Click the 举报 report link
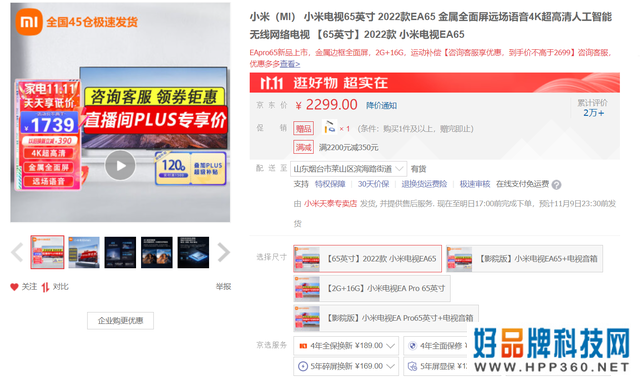640x380 pixels. click(x=223, y=287)
